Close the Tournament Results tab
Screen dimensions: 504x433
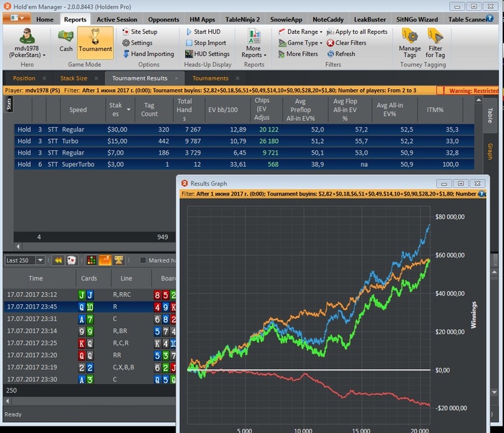(176, 78)
